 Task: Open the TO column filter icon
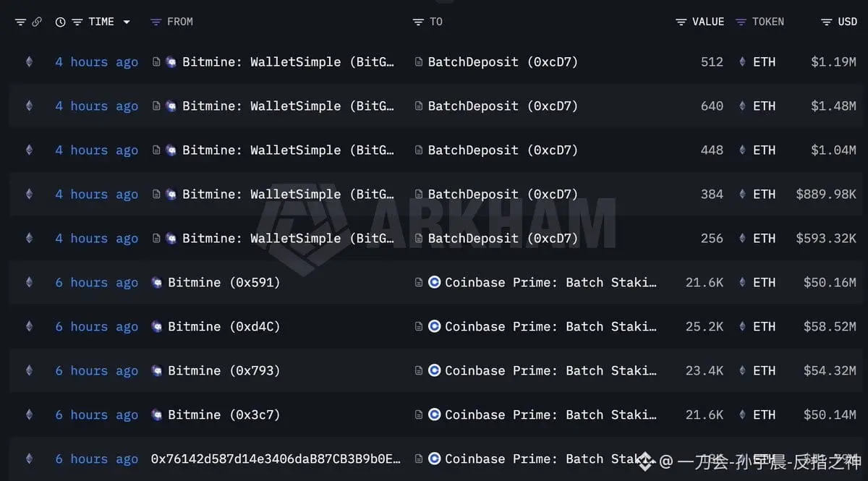coord(418,22)
